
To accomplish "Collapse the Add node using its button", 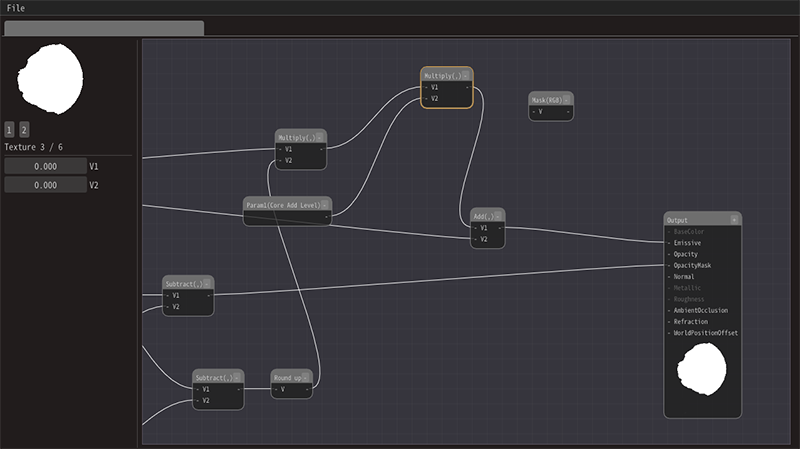I will [499, 216].
